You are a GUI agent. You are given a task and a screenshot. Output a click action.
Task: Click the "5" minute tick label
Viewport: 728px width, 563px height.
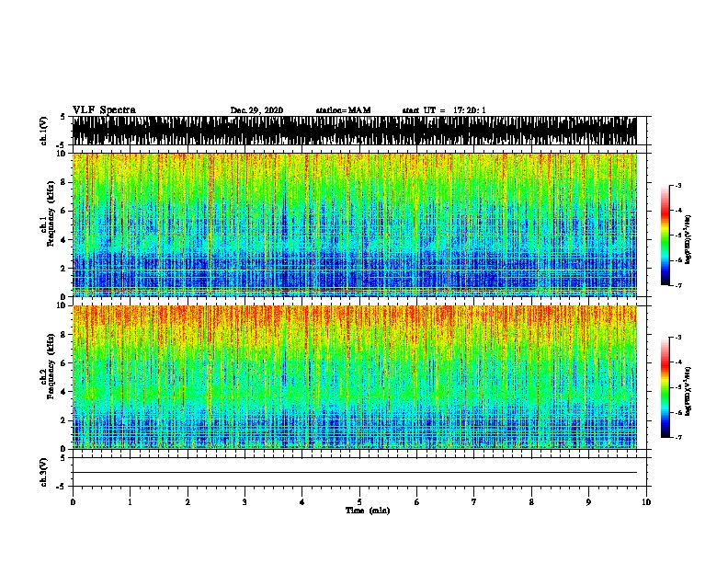tap(359, 502)
